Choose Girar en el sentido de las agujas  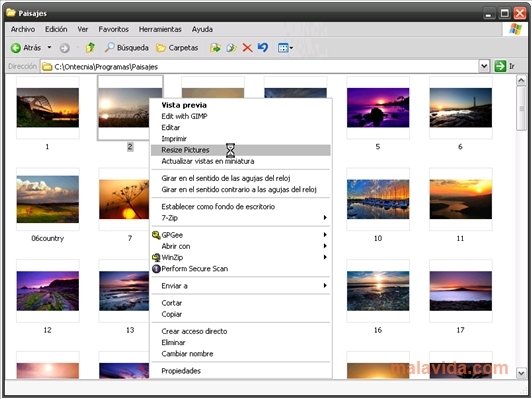point(241,178)
